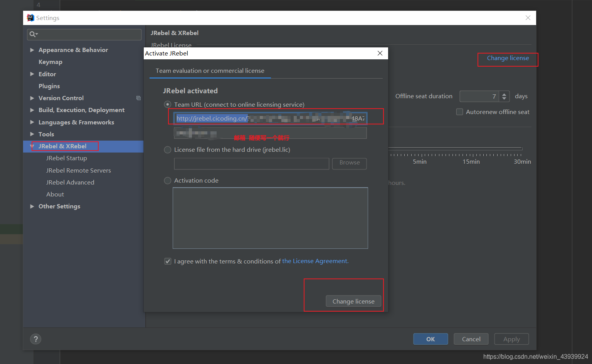This screenshot has width=592, height=364.
Task: Open the help question mark button
Action: point(35,339)
